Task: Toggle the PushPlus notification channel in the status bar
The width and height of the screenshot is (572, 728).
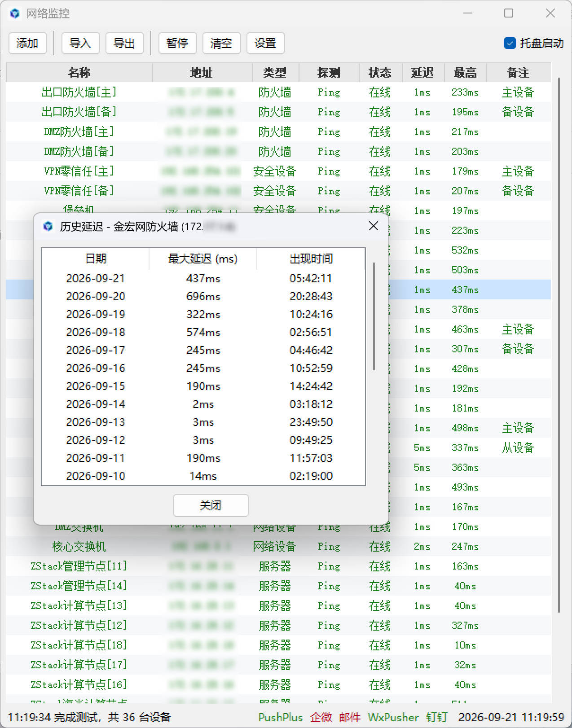Action: click(281, 717)
